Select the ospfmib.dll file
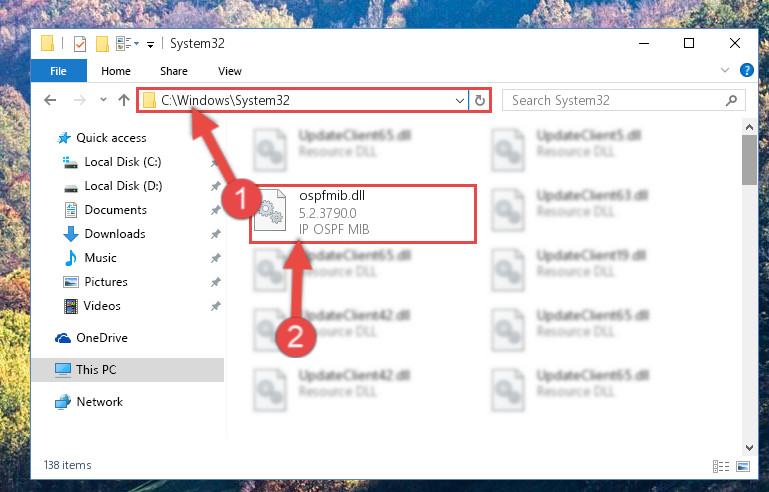 click(x=362, y=213)
